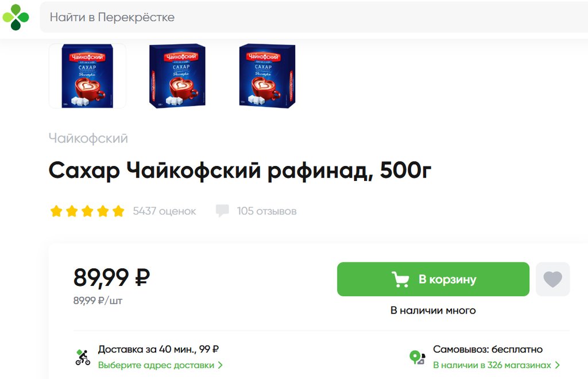Viewport: 588px width, 379px height.
Task: Click the cart icon in green button
Action: (400, 279)
